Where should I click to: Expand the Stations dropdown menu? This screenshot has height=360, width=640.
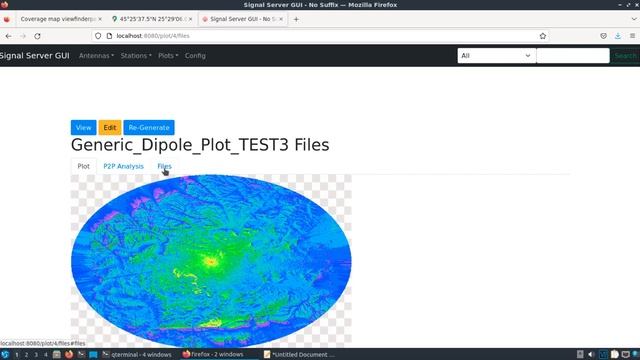(x=136, y=56)
